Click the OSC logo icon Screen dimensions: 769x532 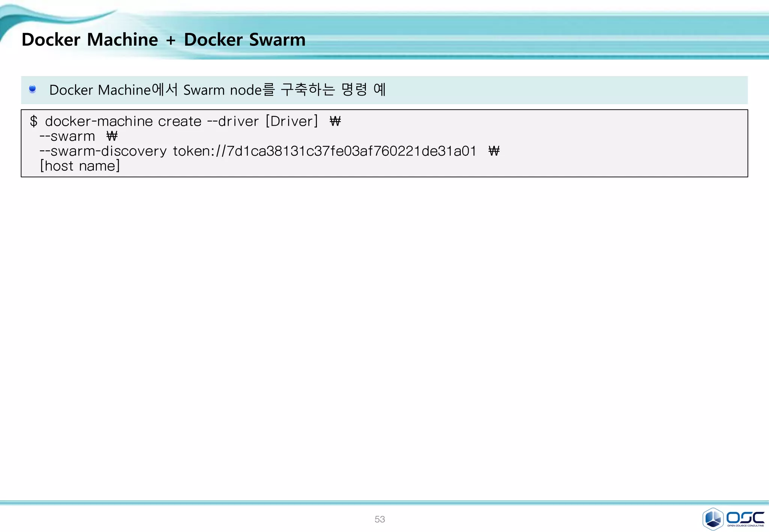(x=733, y=518)
